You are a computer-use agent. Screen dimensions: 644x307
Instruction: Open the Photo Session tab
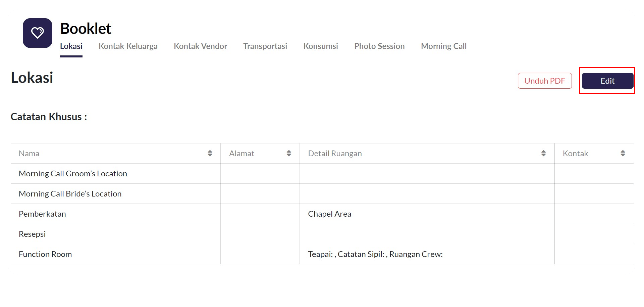[x=379, y=46]
